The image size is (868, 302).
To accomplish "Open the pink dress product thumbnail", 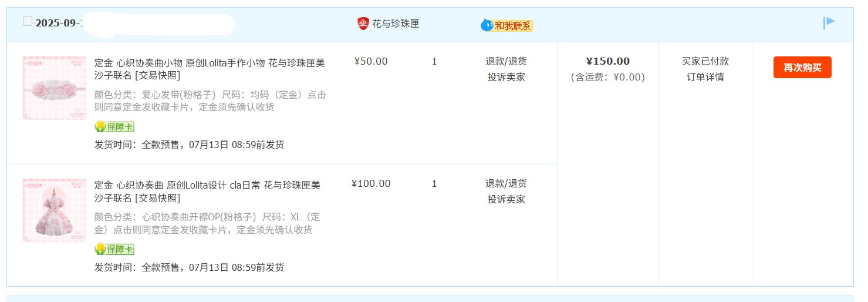I will pyautogui.click(x=55, y=210).
